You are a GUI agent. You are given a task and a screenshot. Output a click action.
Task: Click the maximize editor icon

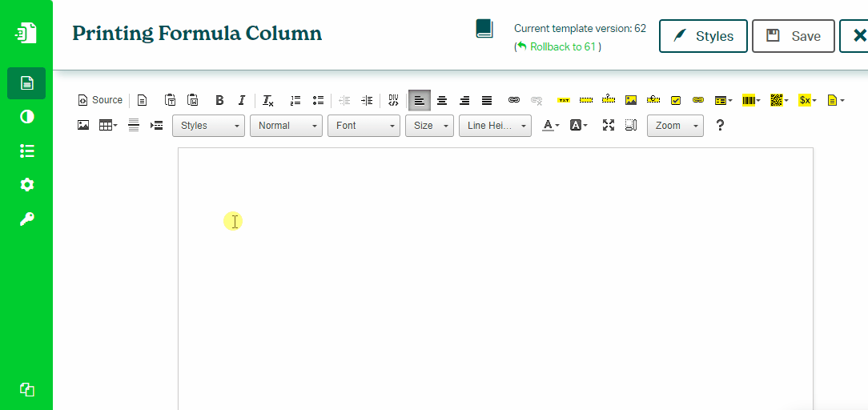(x=609, y=125)
